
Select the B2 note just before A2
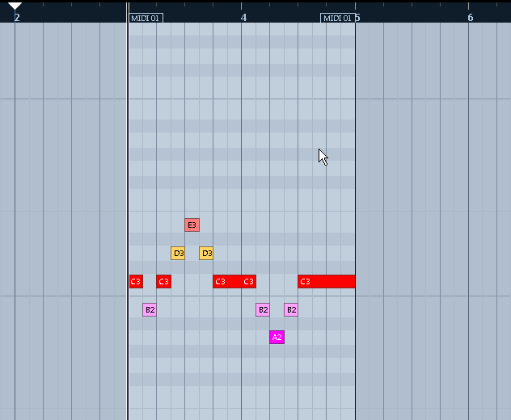coord(263,309)
